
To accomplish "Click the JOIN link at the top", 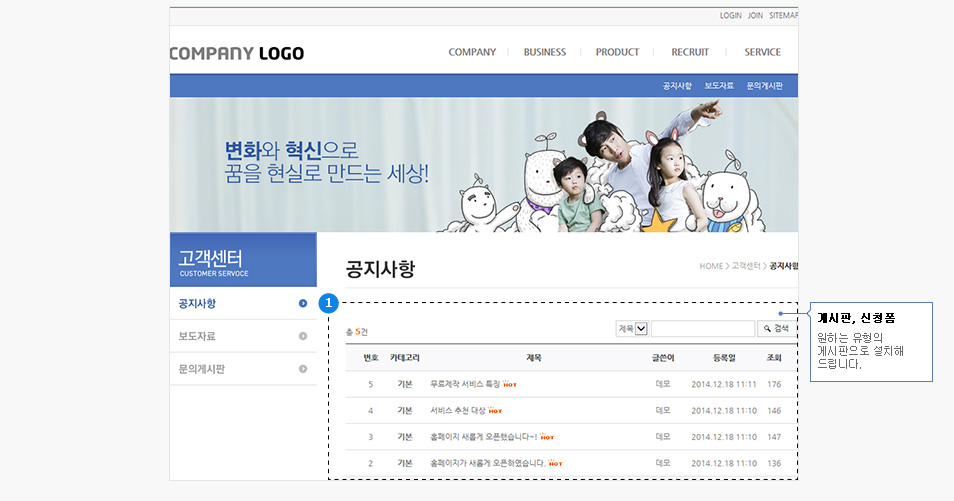I will 755,16.
